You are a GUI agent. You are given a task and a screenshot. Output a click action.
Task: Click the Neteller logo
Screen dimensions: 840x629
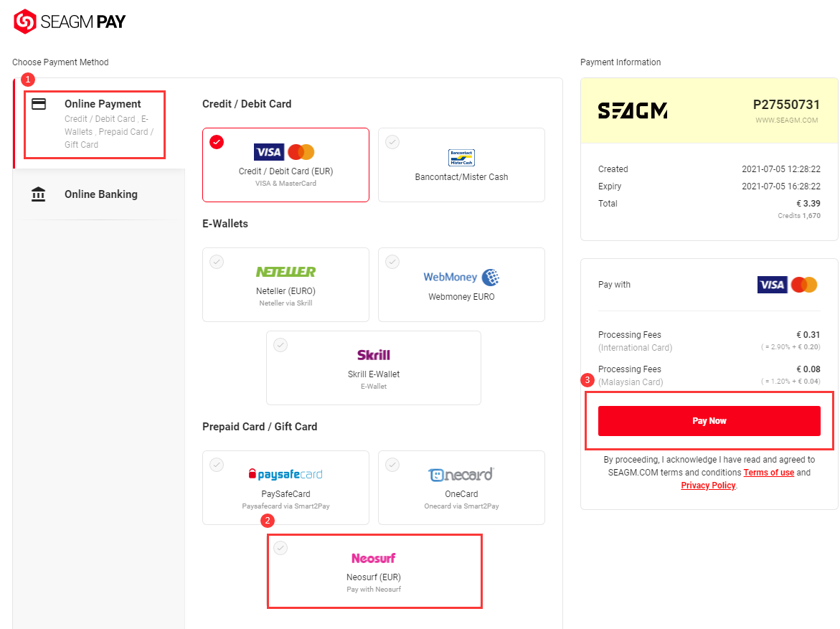[x=285, y=272]
